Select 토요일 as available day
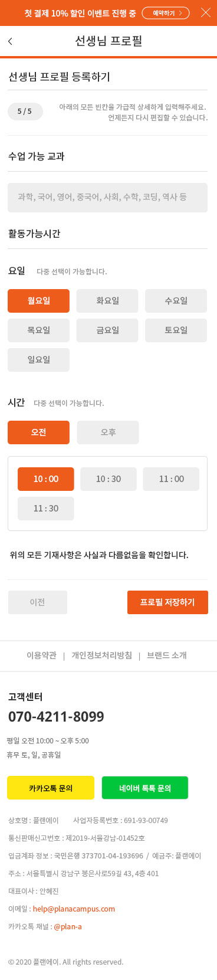The width and height of the screenshot is (217, 980). (x=176, y=330)
